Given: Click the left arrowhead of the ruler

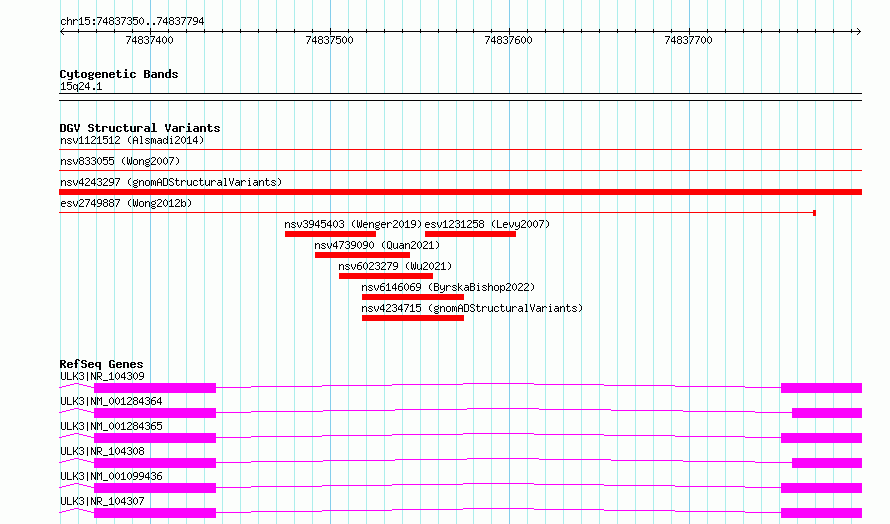Looking at the screenshot, I should coord(62,31).
